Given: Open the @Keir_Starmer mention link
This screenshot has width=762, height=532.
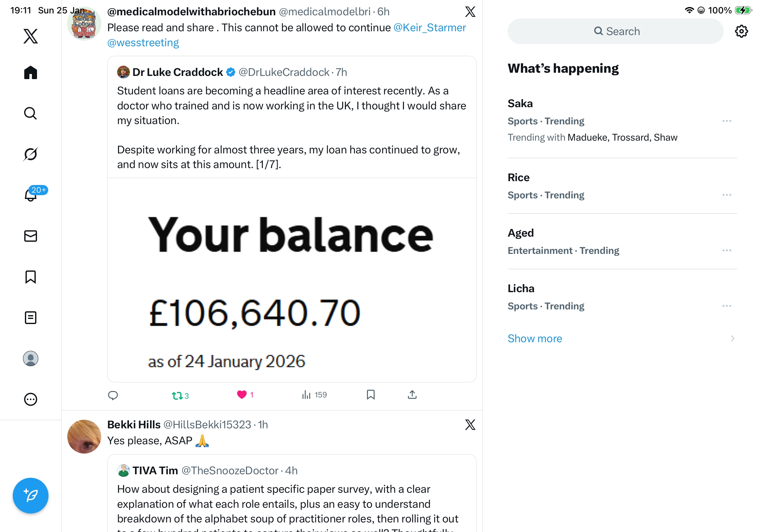Looking at the screenshot, I should click(430, 27).
